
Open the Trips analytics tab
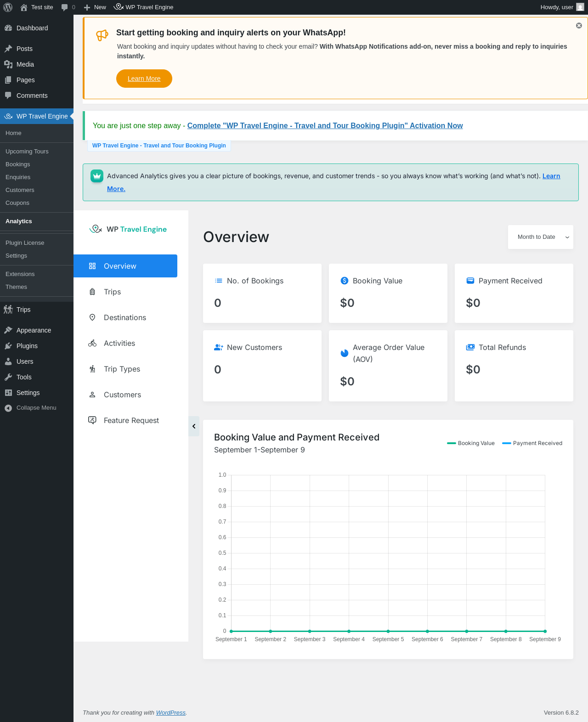click(x=125, y=292)
